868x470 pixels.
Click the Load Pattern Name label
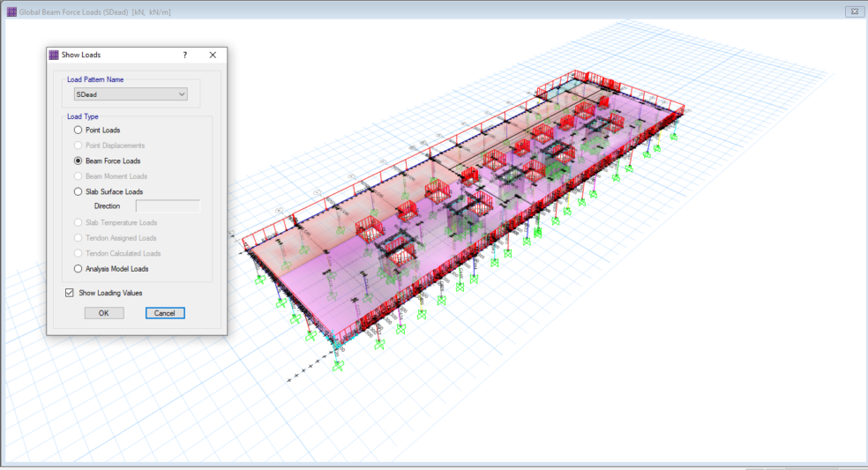point(95,79)
